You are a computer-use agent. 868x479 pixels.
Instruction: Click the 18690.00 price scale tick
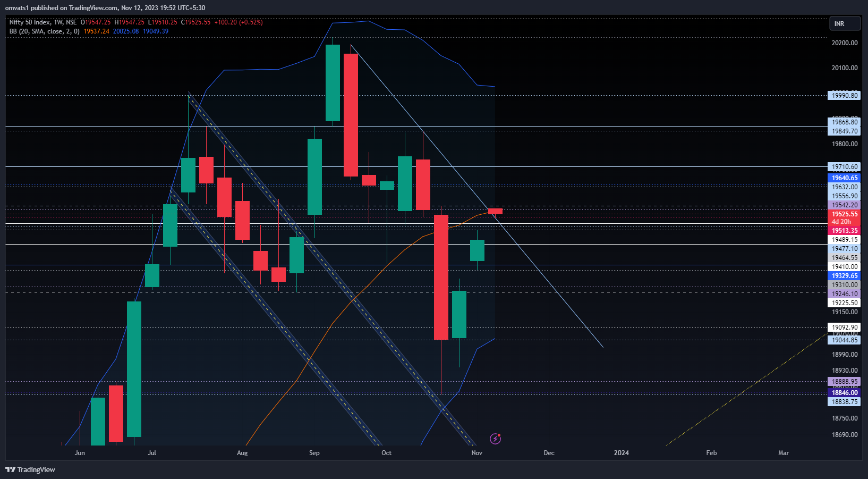[845, 435]
